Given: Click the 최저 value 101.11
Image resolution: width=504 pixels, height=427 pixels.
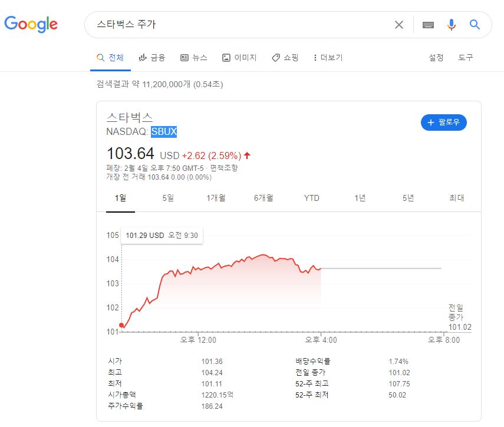Looking at the screenshot, I should click(212, 384).
